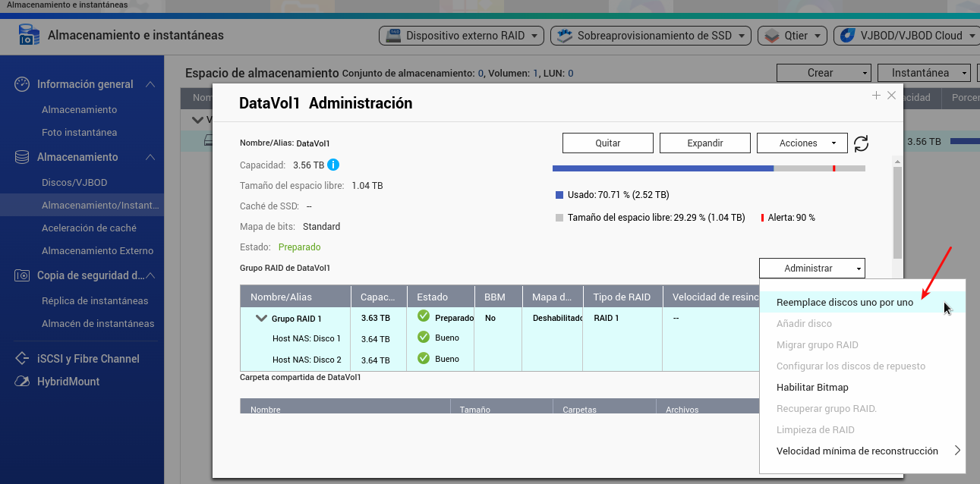Screen dimensions: 980x484
Task: Click the HybridMount sidebar icon
Action: coord(22,382)
